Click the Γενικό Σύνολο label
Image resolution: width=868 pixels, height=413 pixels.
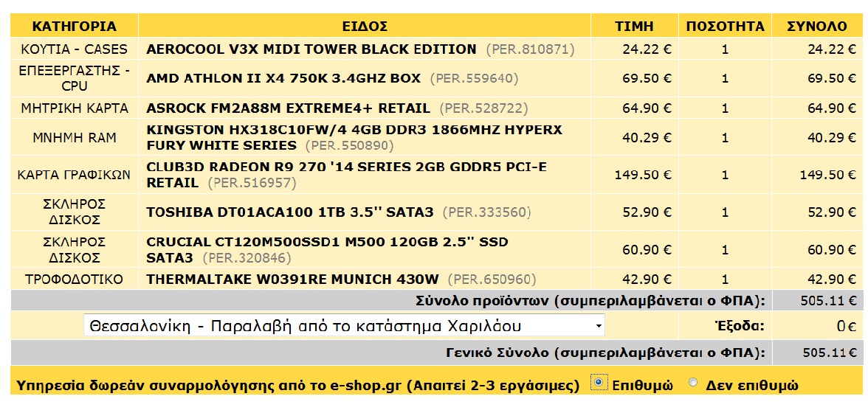[x=605, y=353]
